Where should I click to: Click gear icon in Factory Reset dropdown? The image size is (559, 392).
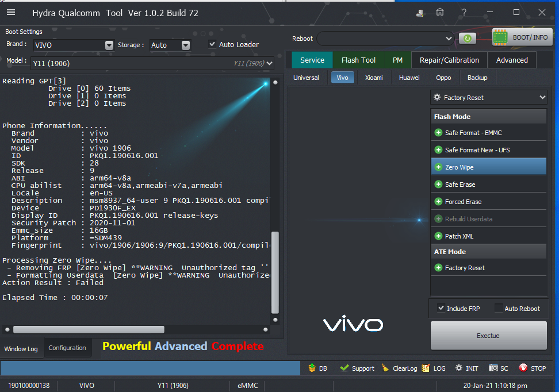pyautogui.click(x=437, y=97)
